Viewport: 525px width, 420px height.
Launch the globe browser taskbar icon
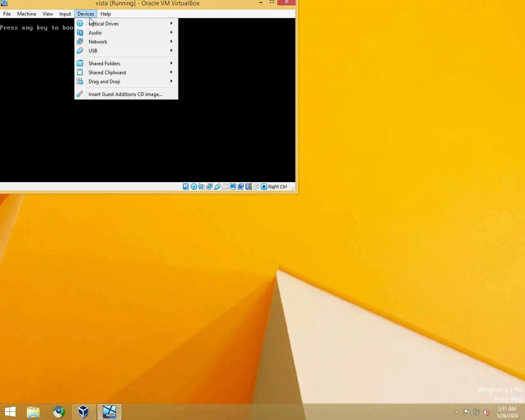pyautogui.click(x=59, y=412)
